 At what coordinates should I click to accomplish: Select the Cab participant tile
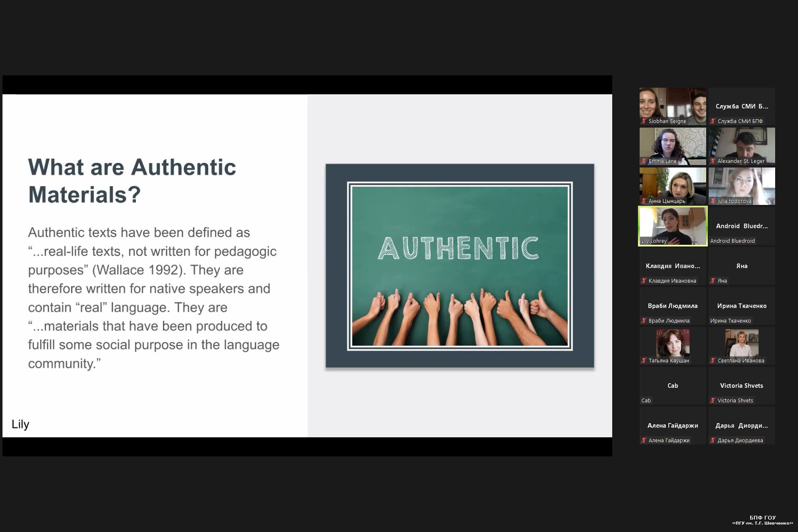pos(673,385)
